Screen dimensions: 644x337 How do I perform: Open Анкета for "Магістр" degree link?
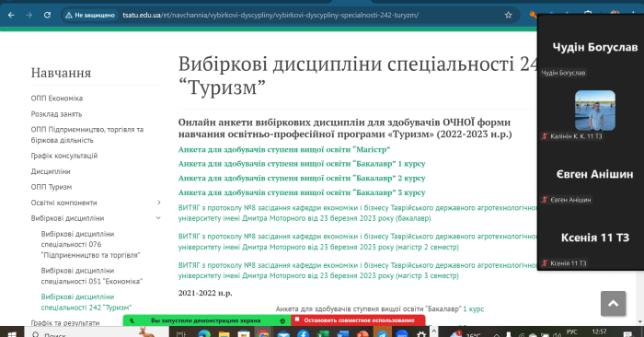point(283,149)
